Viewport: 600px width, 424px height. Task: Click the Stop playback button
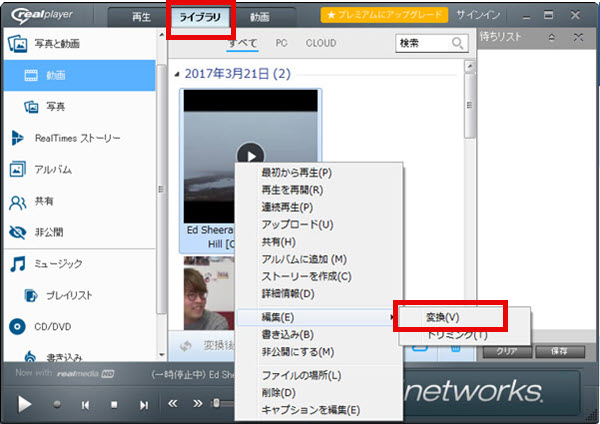114,404
